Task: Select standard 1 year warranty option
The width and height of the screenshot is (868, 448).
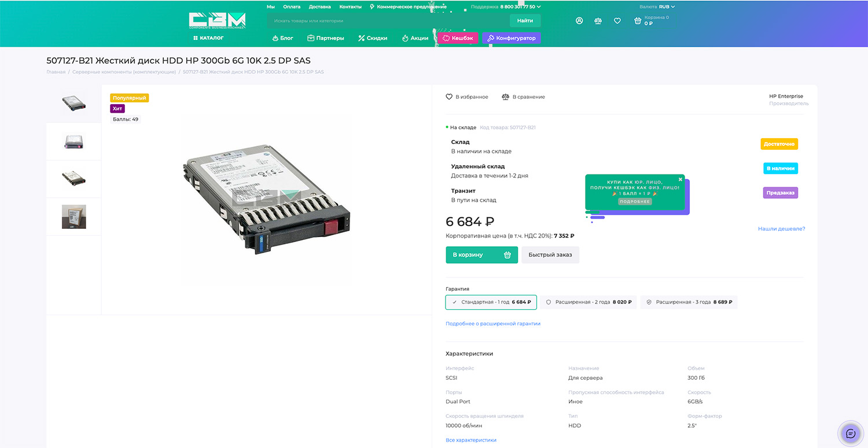Action: point(491,302)
